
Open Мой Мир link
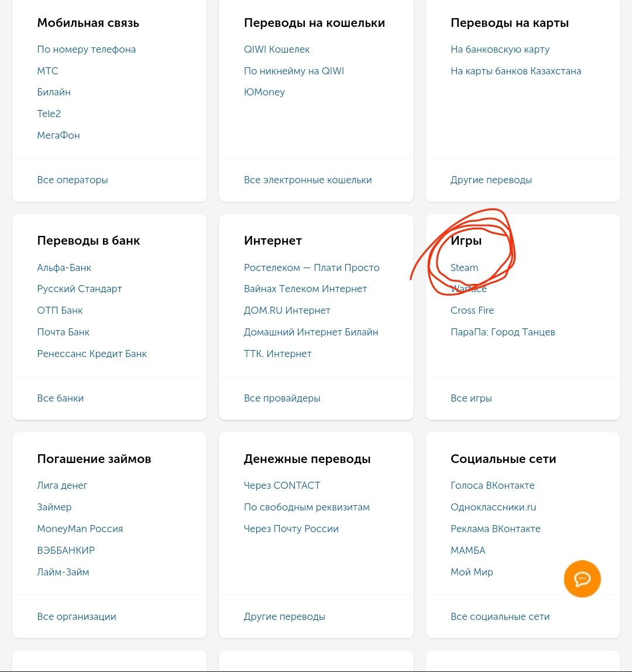click(471, 572)
